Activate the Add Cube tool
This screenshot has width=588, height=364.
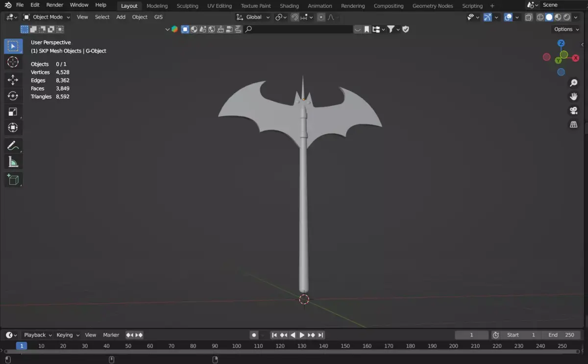(13, 179)
